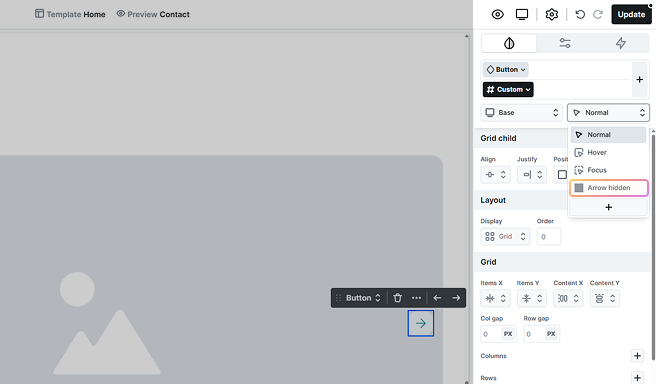Switch to the Interactions lightning tab
Viewport: 656px width, 384px height.
click(621, 43)
